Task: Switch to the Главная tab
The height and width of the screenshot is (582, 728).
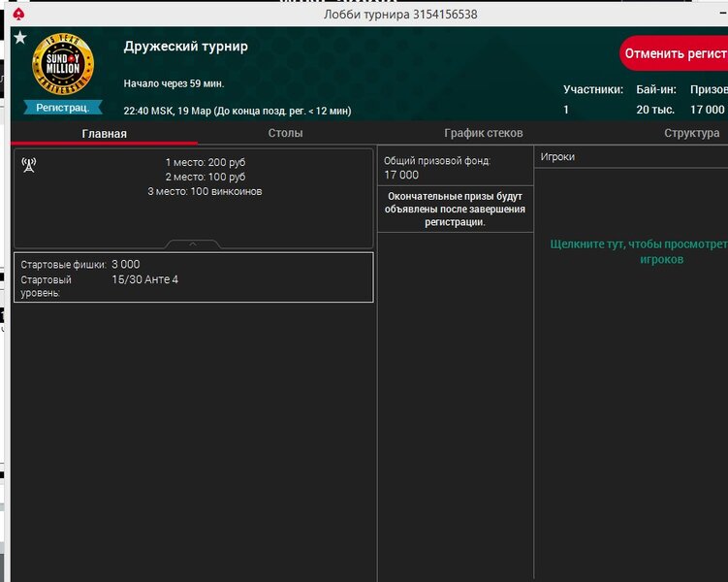Action: coord(104,133)
